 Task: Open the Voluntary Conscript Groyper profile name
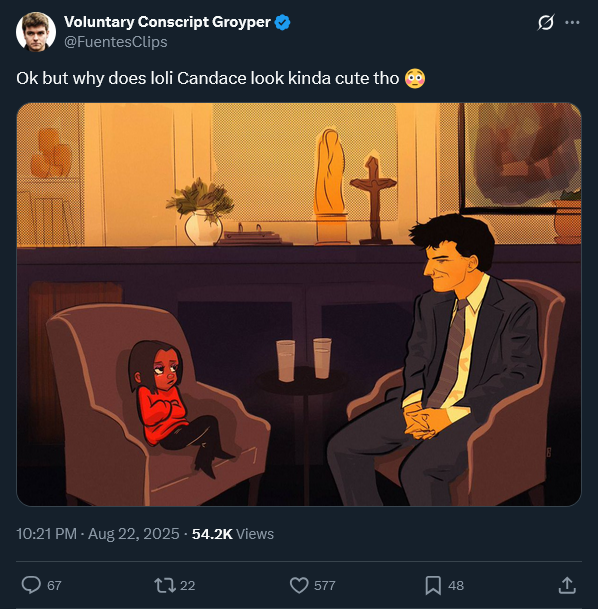(x=167, y=22)
